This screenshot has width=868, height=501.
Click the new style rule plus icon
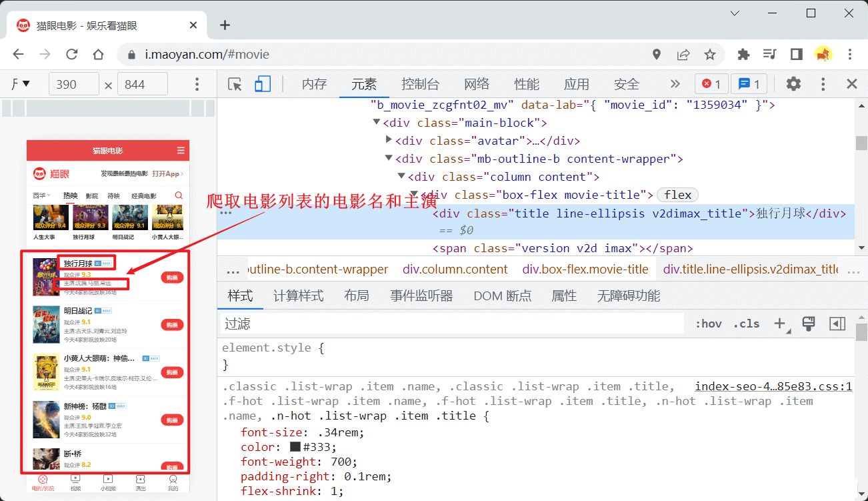tap(779, 324)
